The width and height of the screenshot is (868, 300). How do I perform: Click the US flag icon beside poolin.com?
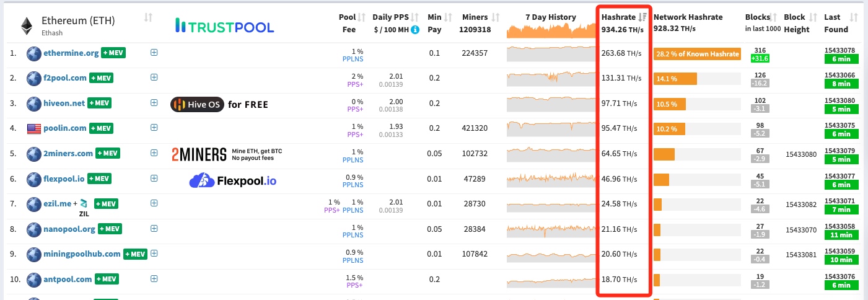(33, 128)
